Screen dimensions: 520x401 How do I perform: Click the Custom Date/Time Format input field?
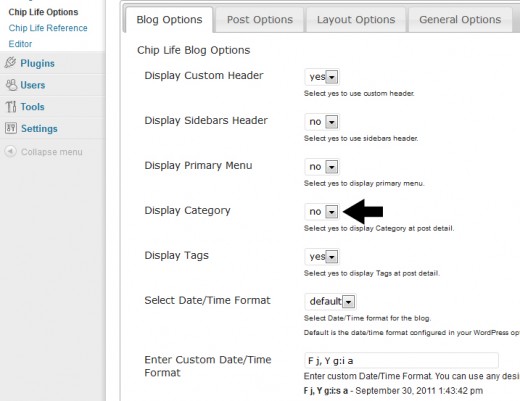click(x=401, y=361)
